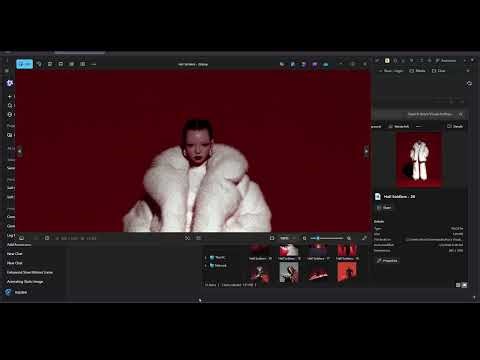
Task: Expand the first folder in the Explorer tree
Action: (x=206, y=257)
